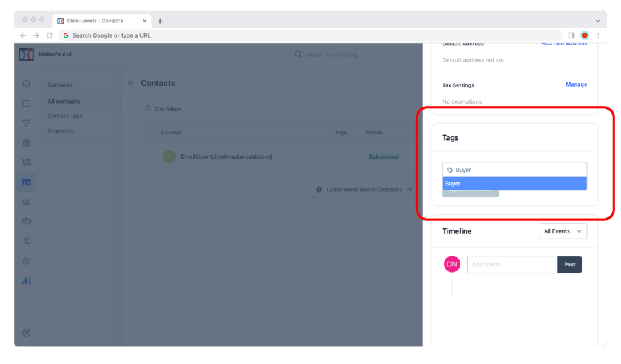Post the timeline note
This screenshot has height=364, width=621.
pos(569,264)
